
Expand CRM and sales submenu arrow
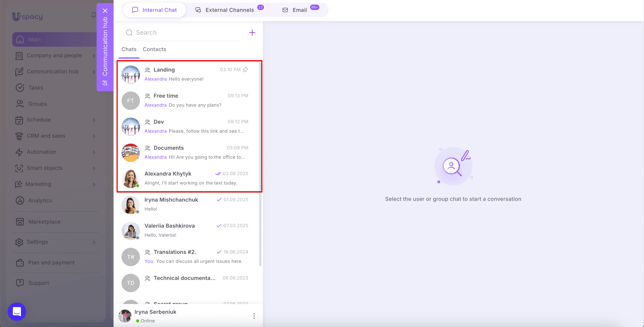pyautogui.click(x=94, y=136)
